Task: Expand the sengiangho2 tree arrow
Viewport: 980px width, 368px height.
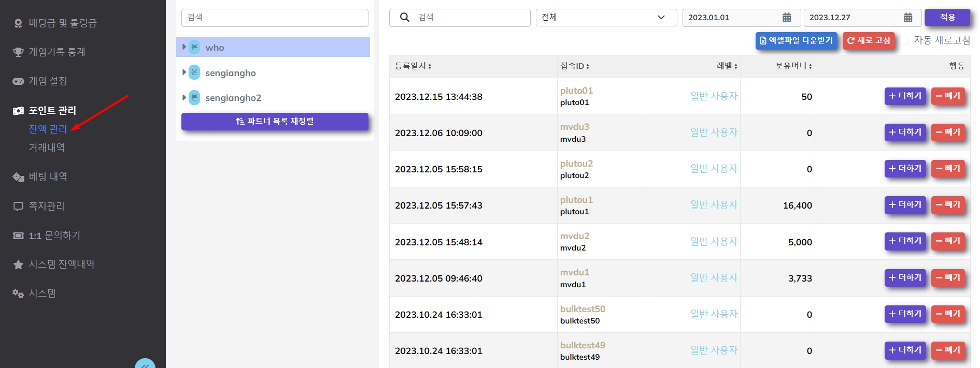Action: [184, 97]
